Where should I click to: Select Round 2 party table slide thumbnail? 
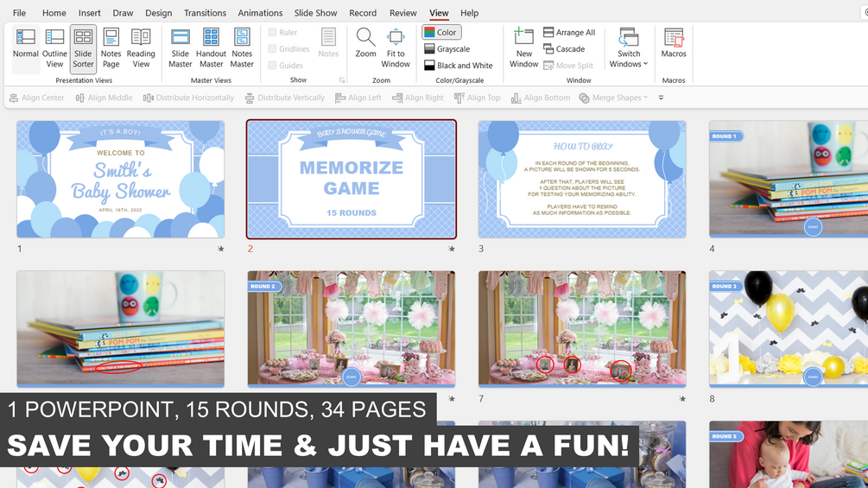[352, 329]
